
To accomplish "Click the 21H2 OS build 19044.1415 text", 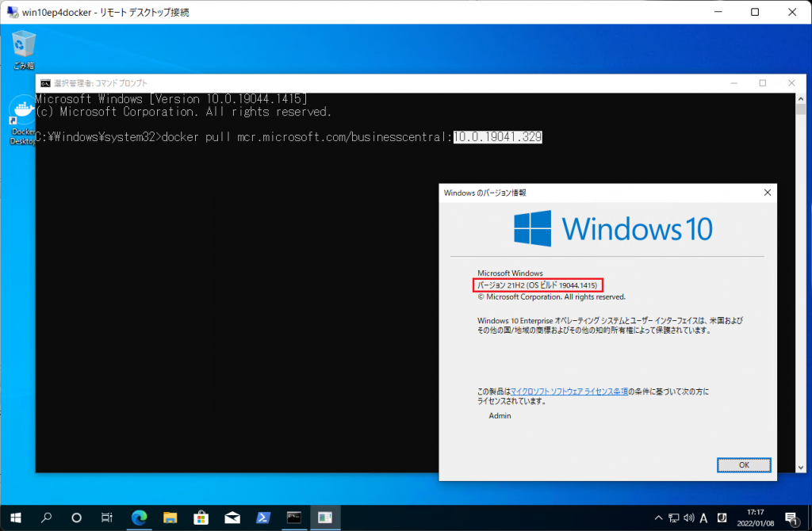I will coord(538,285).
